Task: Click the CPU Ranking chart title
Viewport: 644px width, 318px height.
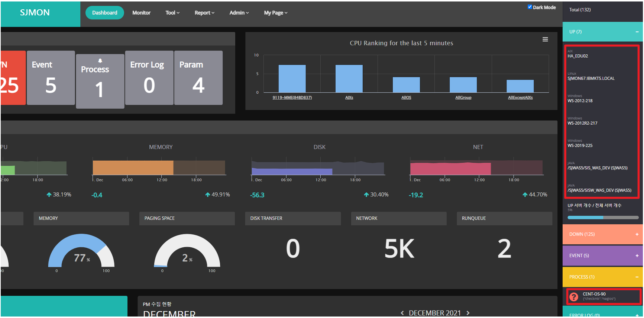Action: coord(401,43)
